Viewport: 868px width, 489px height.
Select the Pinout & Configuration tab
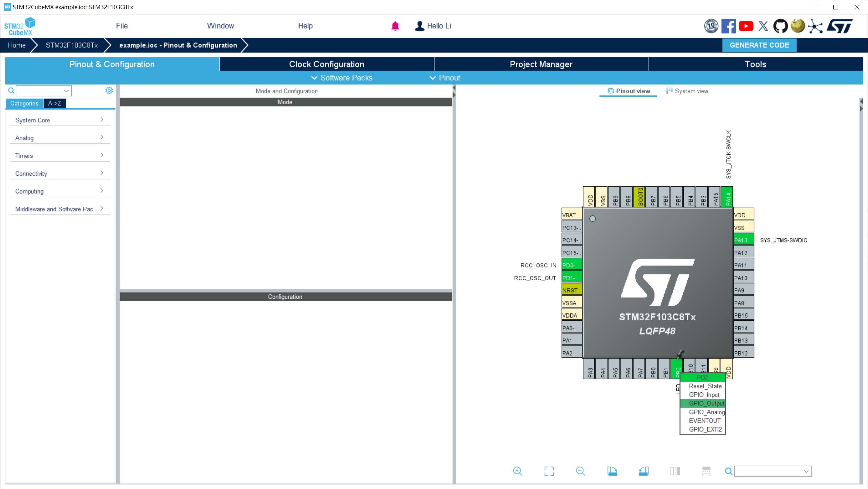coord(112,64)
